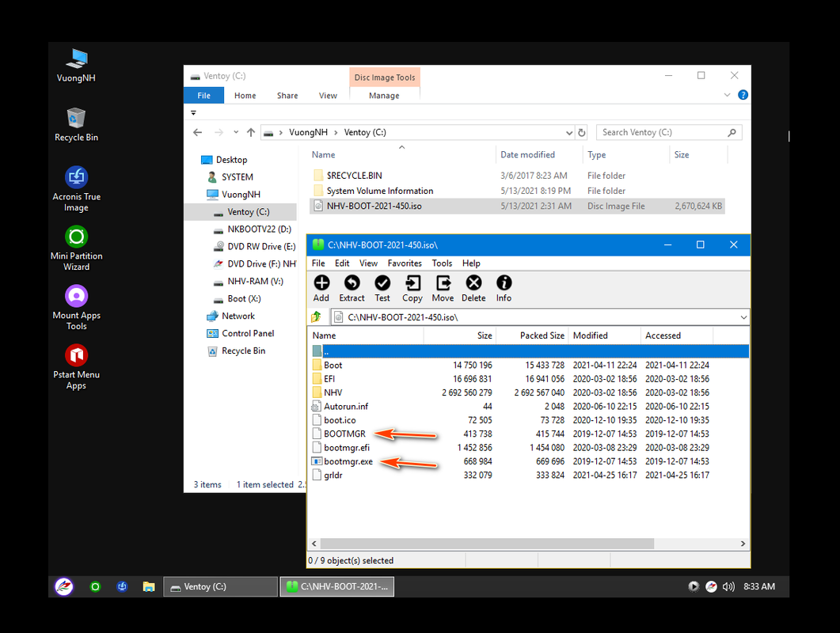Click the Copy toolbar icon

coord(412,282)
